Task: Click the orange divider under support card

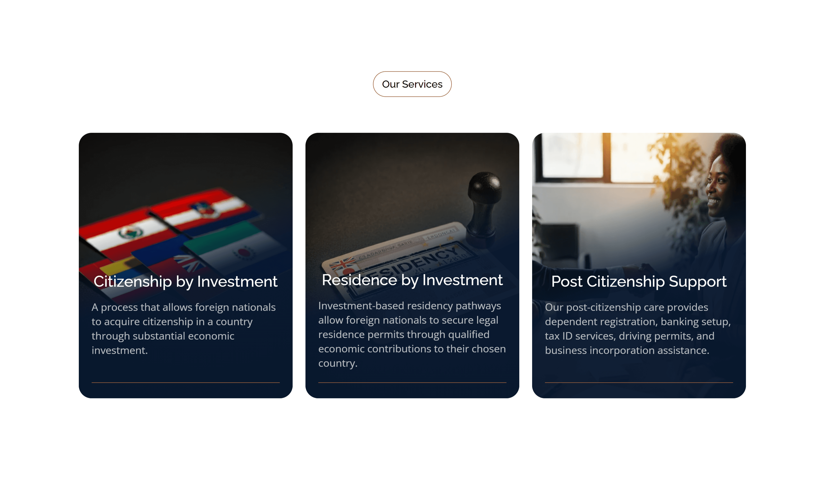Action: [x=638, y=382]
